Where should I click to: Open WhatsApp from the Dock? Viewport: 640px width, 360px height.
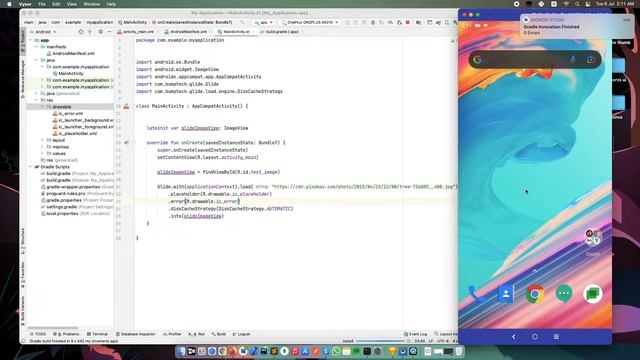pos(336,351)
